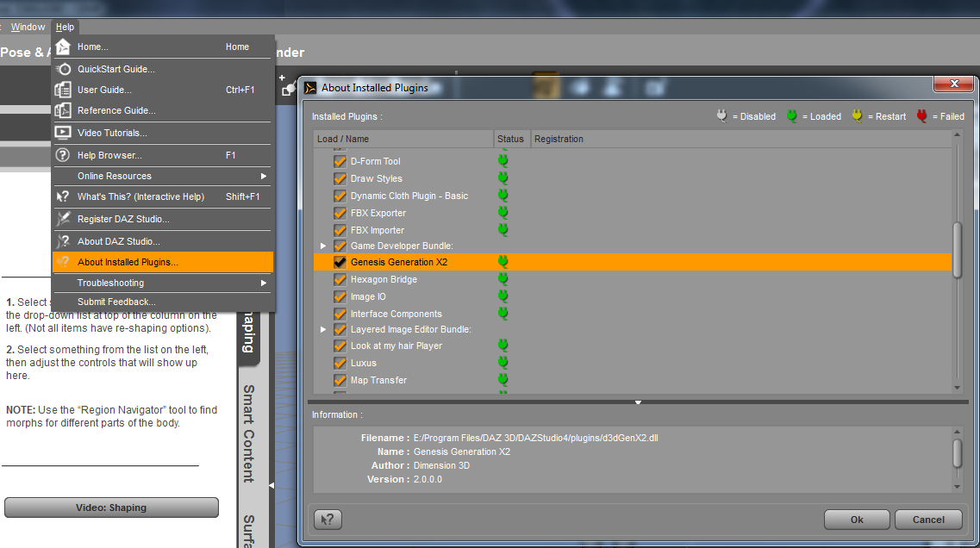Click the Cancel button
The height and width of the screenshot is (548, 980).
[928, 520]
